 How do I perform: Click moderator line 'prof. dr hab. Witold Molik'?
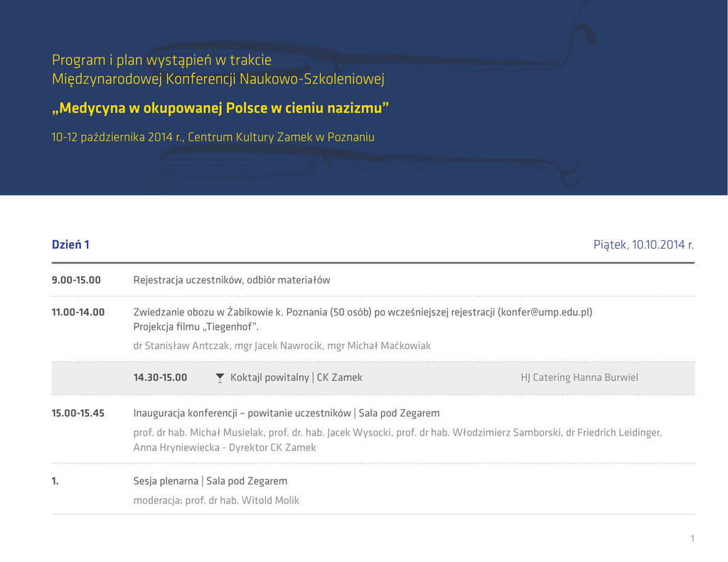pyautogui.click(x=216, y=501)
